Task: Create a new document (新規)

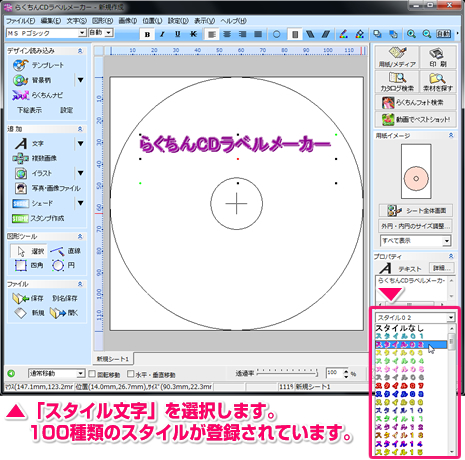Action: [x=29, y=313]
